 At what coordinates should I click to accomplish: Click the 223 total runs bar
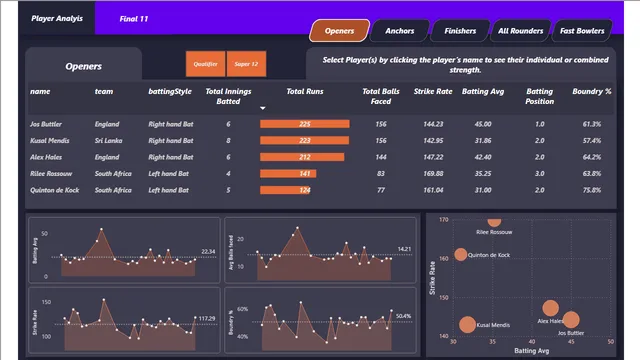pos(304,140)
